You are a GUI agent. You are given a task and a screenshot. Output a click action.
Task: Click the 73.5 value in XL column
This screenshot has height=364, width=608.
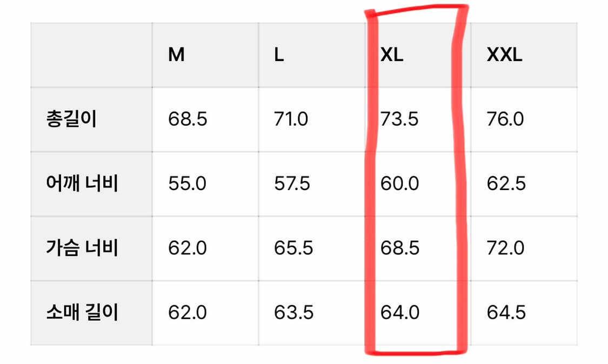click(x=399, y=119)
